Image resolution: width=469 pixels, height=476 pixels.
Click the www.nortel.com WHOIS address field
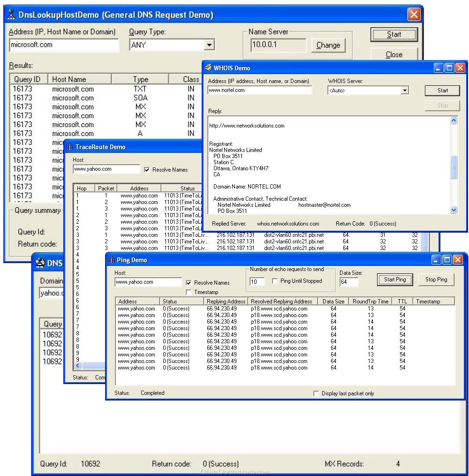(x=259, y=90)
